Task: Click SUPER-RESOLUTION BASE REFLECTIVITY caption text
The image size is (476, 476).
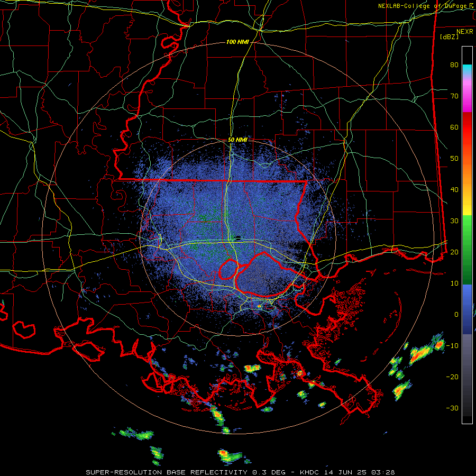Action: click(167, 472)
